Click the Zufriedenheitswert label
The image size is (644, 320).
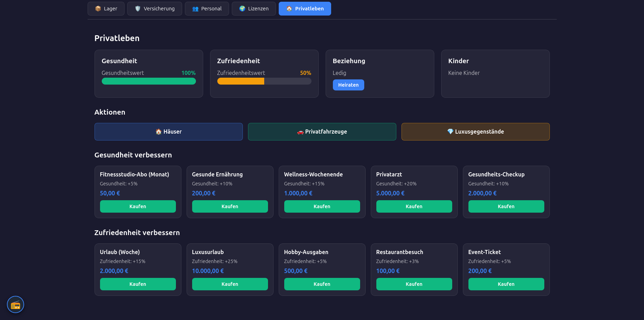click(x=241, y=73)
